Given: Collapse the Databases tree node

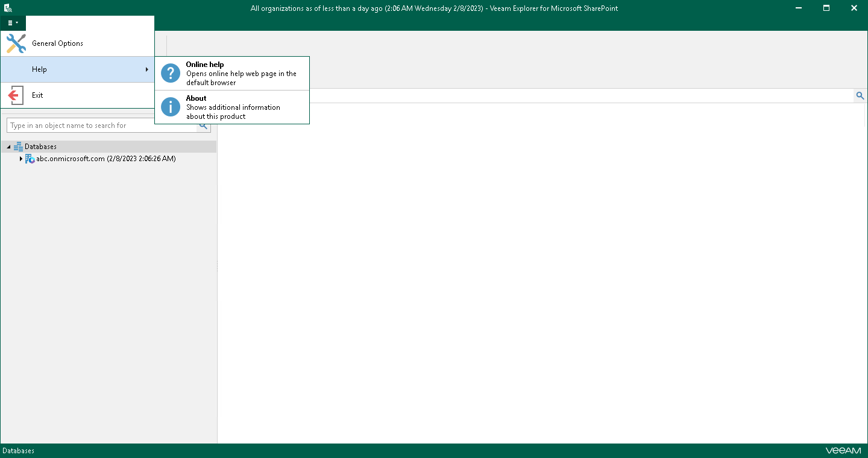Looking at the screenshot, I should click(8, 146).
